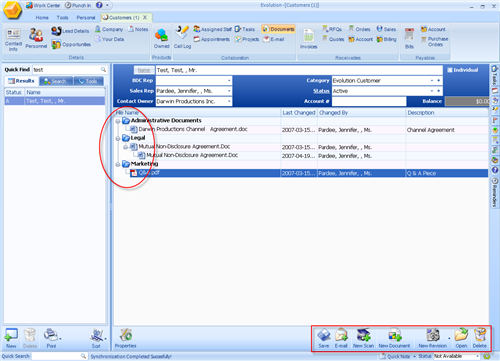The image size is (500, 361).
Task: Click the Name button beside customer name
Action: tap(144, 70)
